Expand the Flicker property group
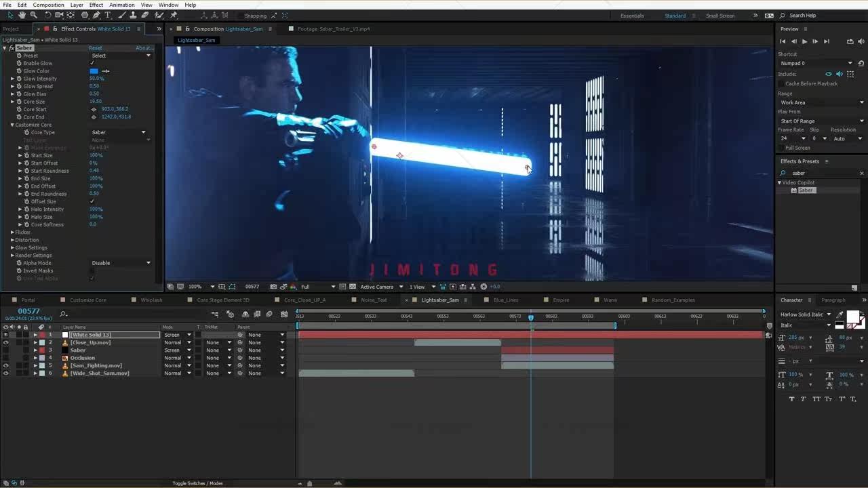Viewport: 868px width, 488px height. coord(12,232)
